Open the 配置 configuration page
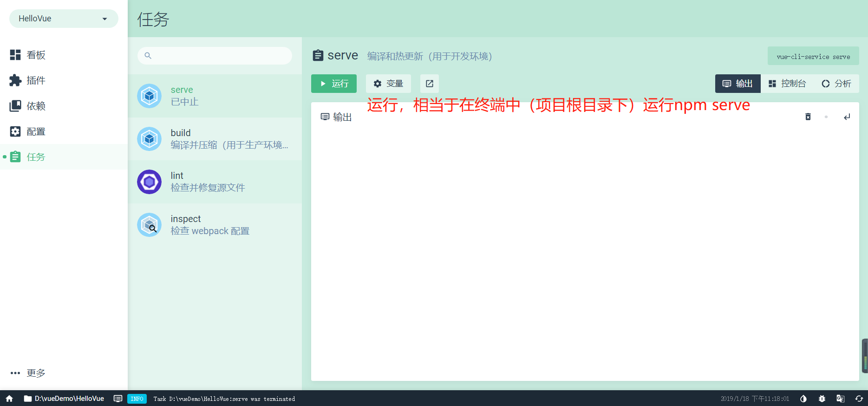 click(64, 131)
